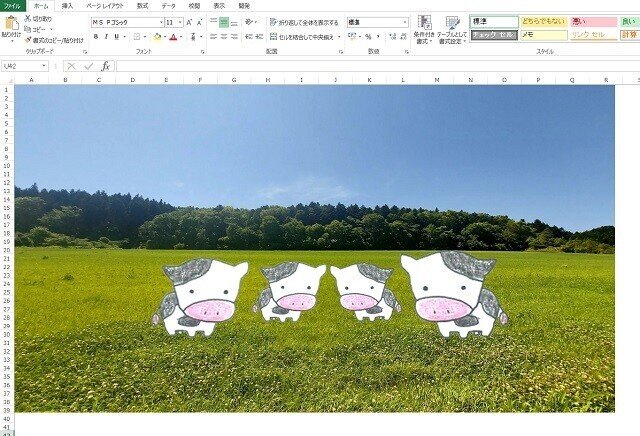Screen dimensions: 640x436
Task: Click the Borders icon
Action: point(137,37)
